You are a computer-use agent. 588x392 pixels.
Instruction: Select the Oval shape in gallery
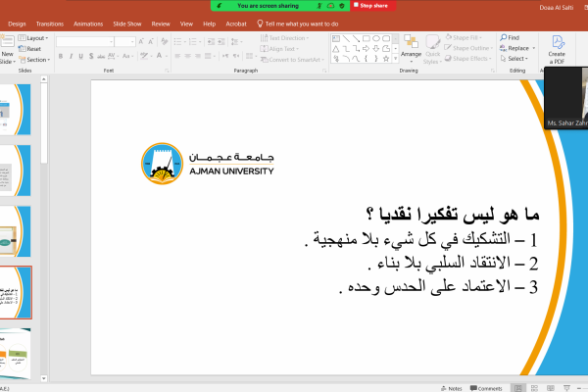(x=376, y=38)
